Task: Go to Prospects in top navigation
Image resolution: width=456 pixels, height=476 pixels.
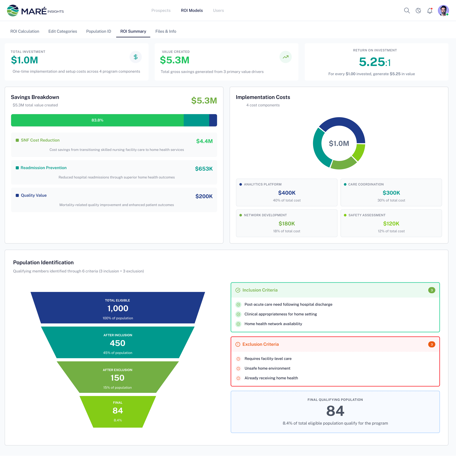Action: click(161, 10)
